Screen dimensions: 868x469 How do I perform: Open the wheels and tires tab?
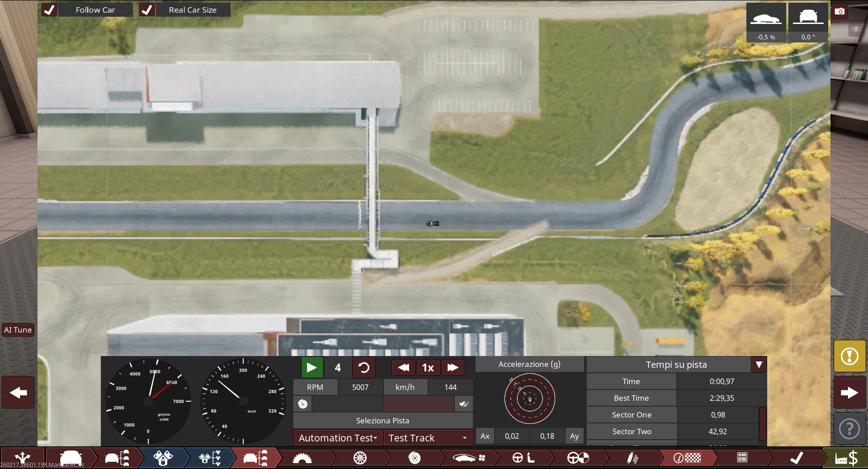(360, 458)
